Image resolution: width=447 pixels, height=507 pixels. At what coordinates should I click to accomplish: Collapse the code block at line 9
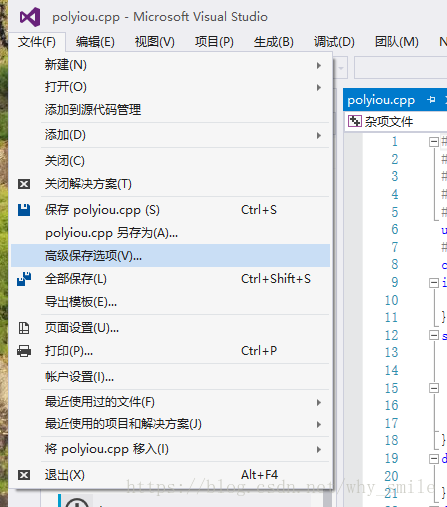tap(434, 283)
